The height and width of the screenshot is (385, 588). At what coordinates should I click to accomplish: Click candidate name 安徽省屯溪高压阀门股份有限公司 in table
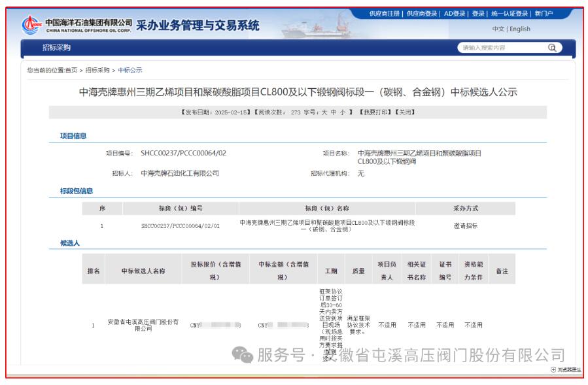(x=143, y=325)
